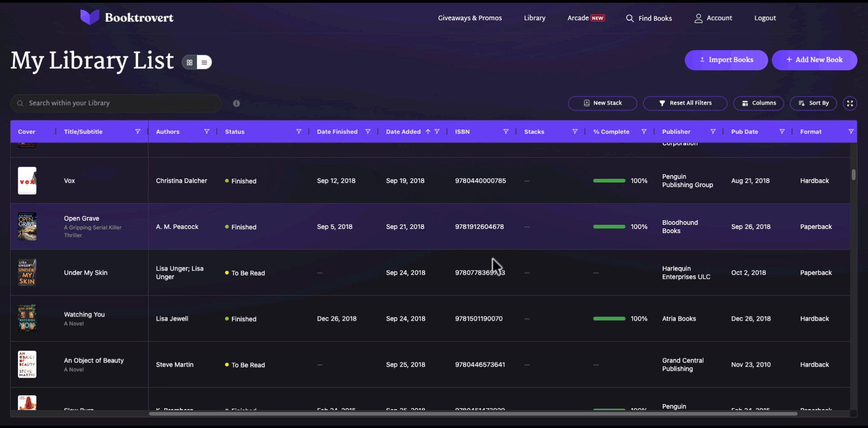The width and height of the screenshot is (868, 428).
Task: Click author Steve Martin
Action: pos(175,364)
